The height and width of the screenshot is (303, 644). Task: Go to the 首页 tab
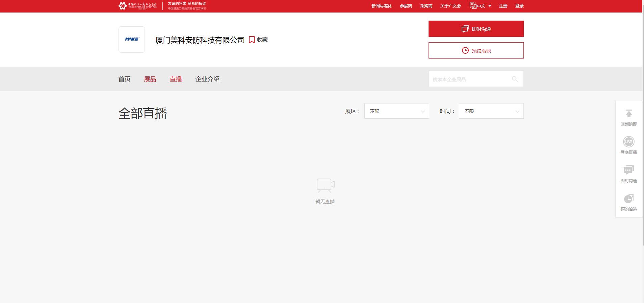coord(124,79)
